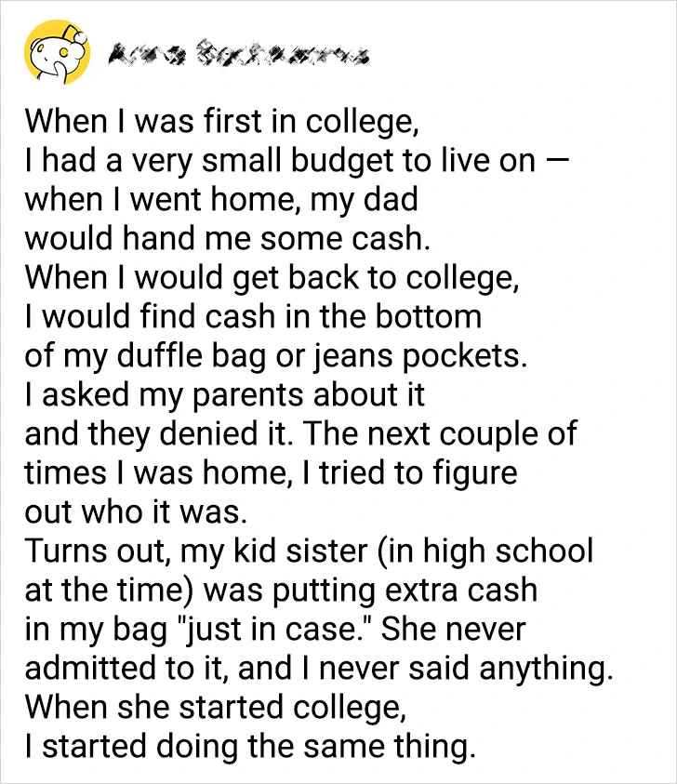677x784 pixels.
Task: Click "I asked my parents about it"
Action: click(x=224, y=395)
